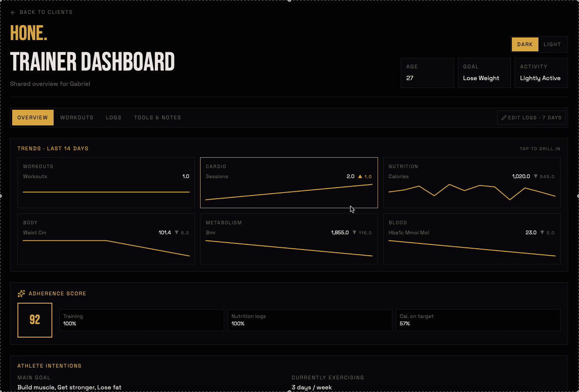Click "Build muscle, Get stronger, Lose fat" text

pyautogui.click(x=69, y=387)
